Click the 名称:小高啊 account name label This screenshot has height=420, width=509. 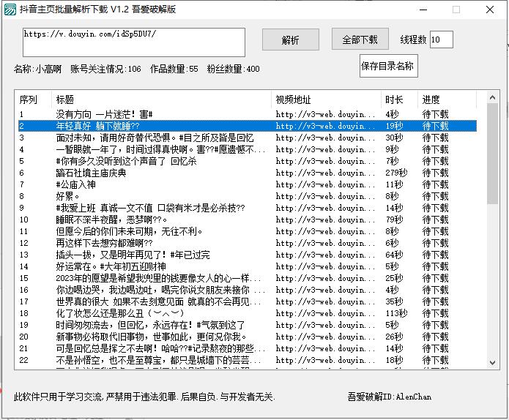click(x=37, y=69)
